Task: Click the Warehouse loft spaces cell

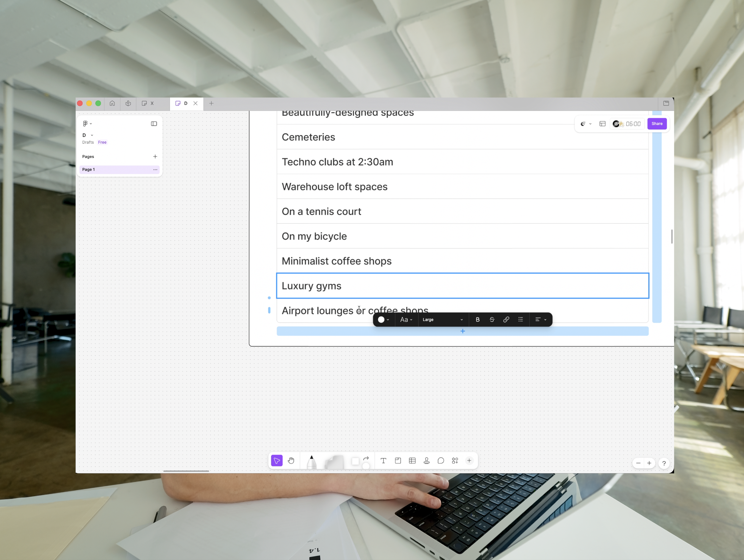Action: coord(462,186)
